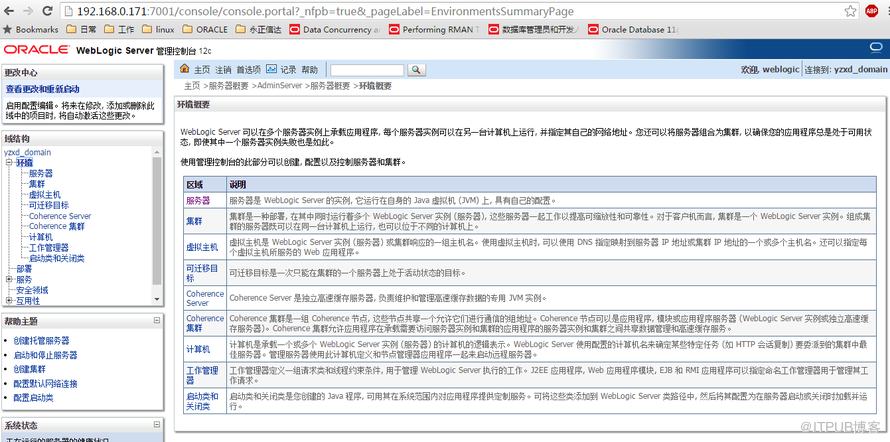Click AdminServer in the breadcrumb
Viewport: 890px width, 442px height.
click(280, 86)
